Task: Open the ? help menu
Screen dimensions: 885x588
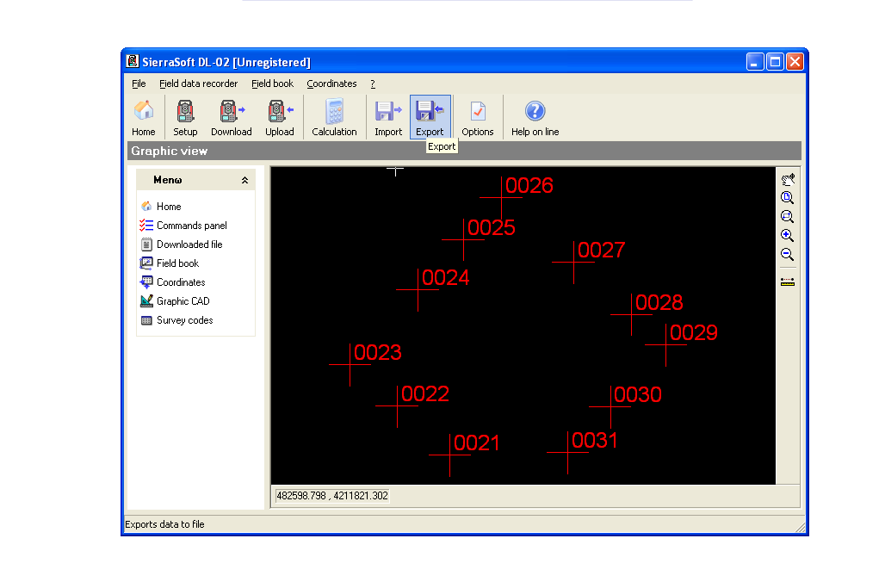Action: click(373, 84)
